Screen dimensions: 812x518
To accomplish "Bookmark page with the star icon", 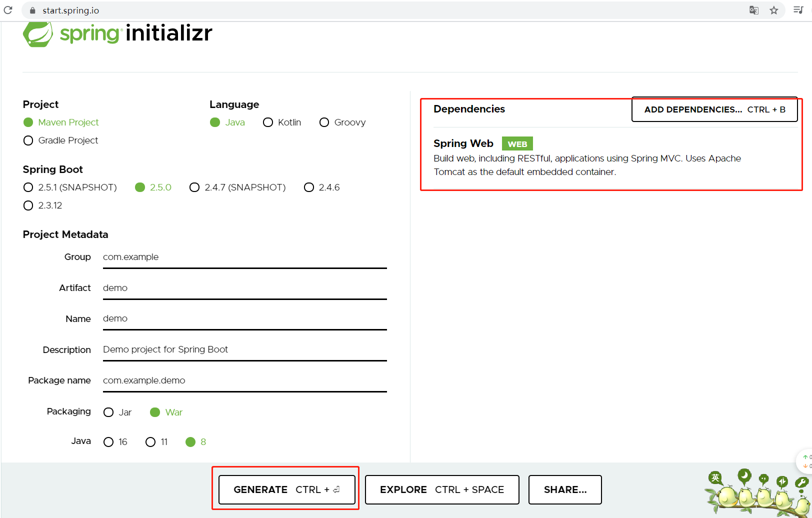I will click(x=774, y=10).
